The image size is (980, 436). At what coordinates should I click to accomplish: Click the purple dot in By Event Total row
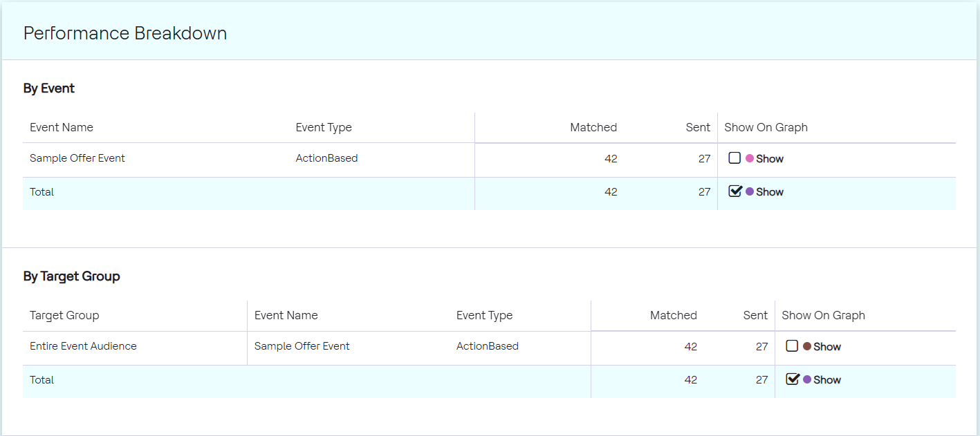click(750, 191)
